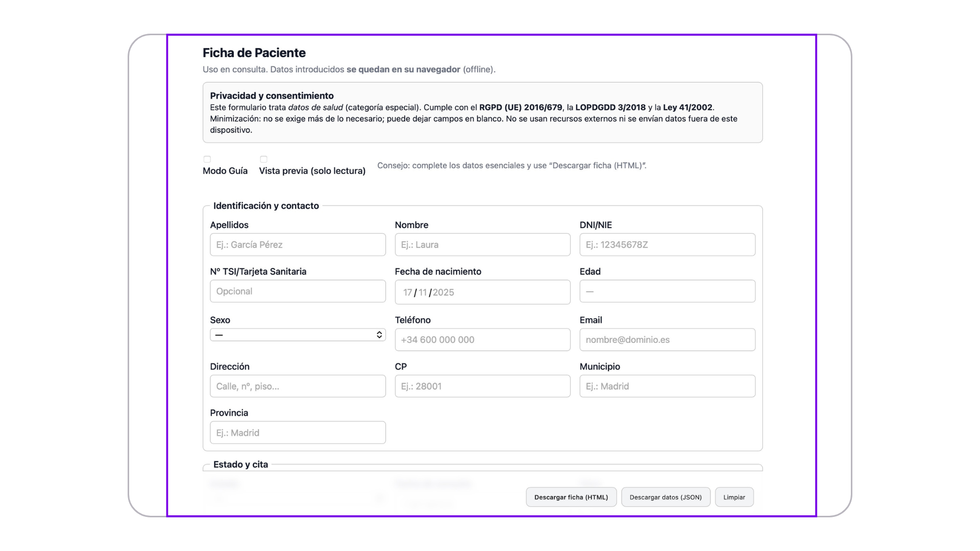980x551 pixels.
Task: Click Descargar ficha (HTML) button
Action: point(571,497)
